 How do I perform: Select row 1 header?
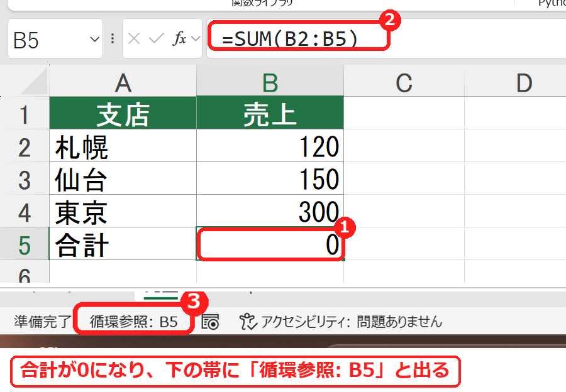[24, 113]
